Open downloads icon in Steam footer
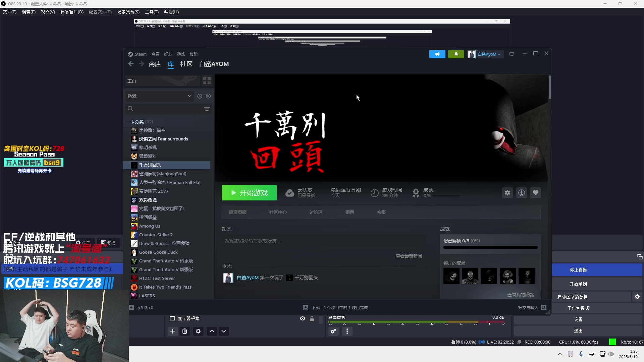Image resolution: width=644 pixels, height=362 pixels. [x=306, y=307]
